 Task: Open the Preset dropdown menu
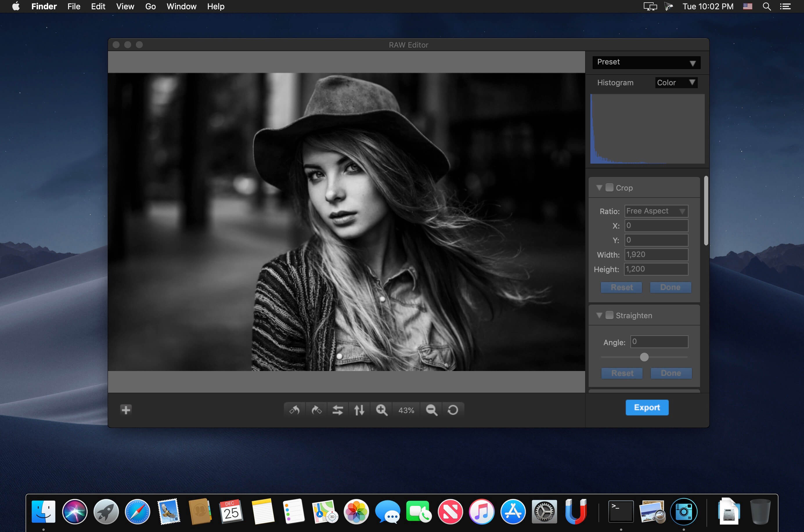[x=647, y=62]
